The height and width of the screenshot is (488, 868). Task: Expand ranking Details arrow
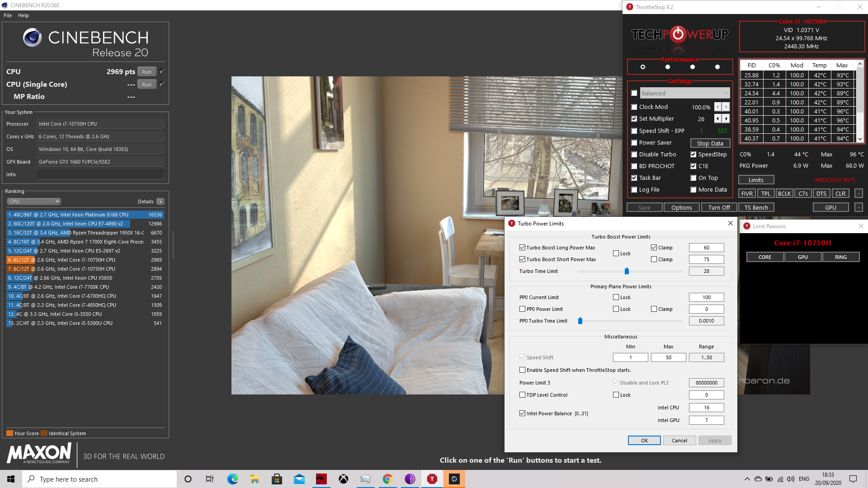point(160,202)
